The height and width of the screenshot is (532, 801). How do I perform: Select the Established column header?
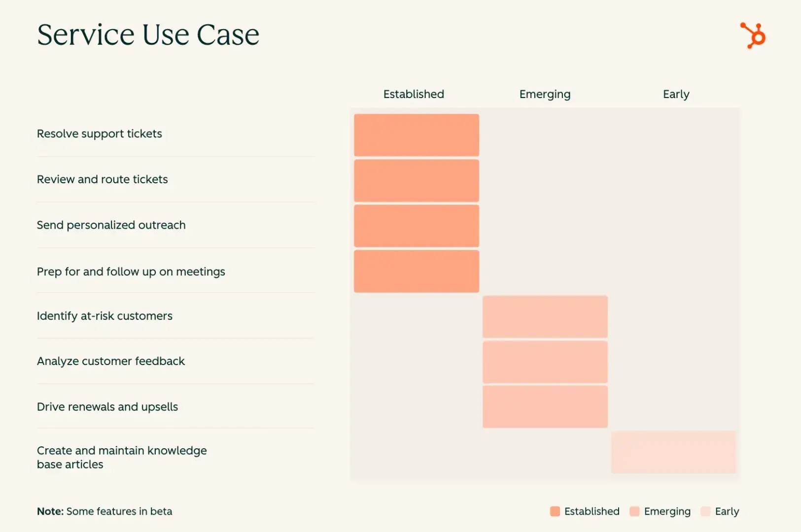point(414,94)
